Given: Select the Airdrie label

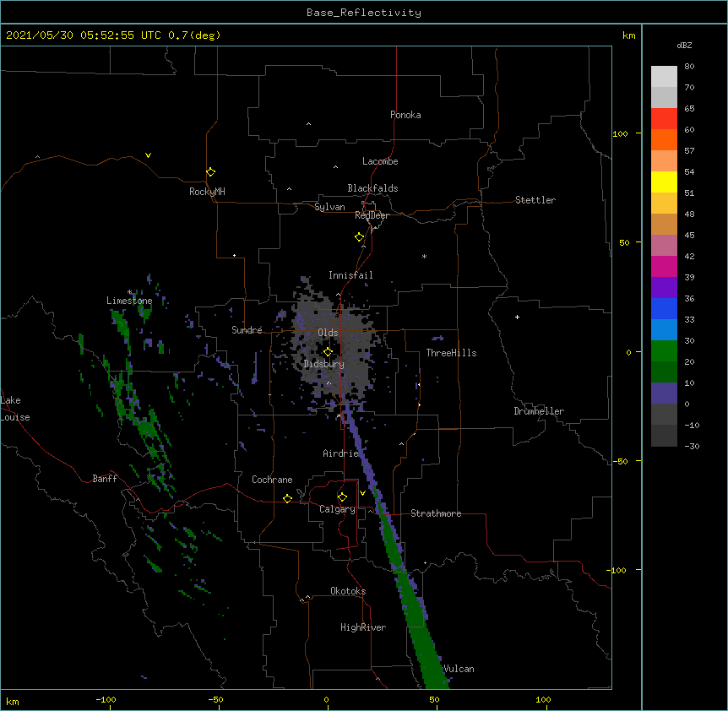Looking at the screenshot, I should [x=340, y=453].
